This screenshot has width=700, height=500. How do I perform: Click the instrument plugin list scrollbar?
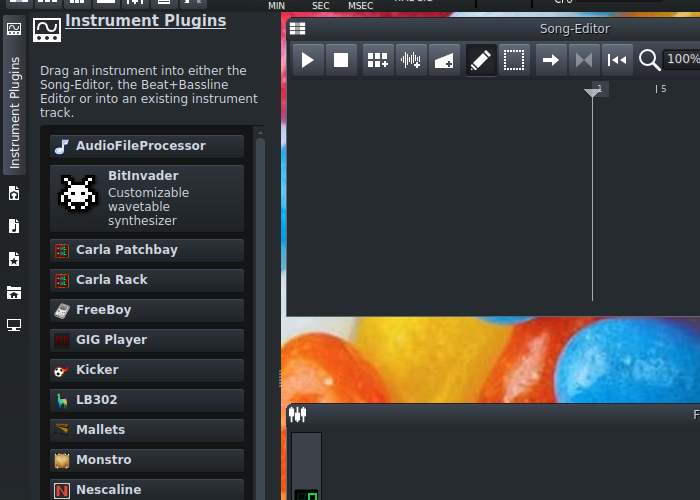click(x=260, y=319)
